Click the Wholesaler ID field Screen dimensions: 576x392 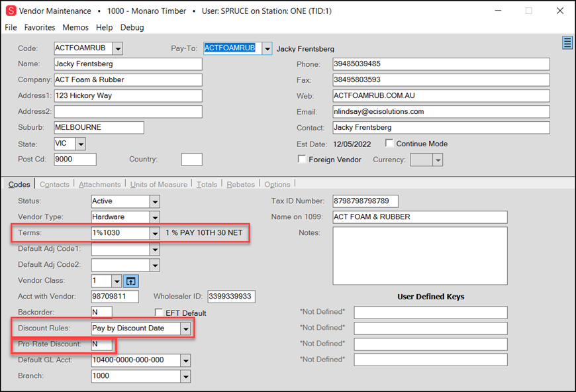pyautogui.click(x=232, y=297)
